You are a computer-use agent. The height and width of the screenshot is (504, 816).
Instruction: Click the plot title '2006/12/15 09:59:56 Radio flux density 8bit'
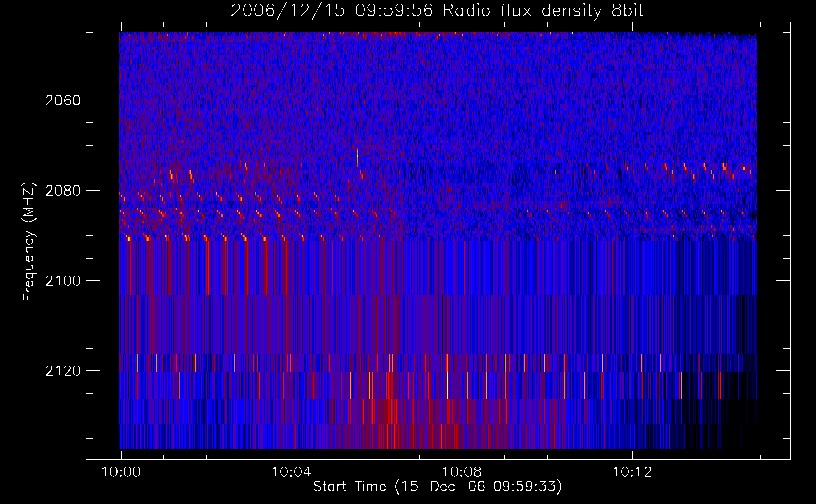click(437, 11)
